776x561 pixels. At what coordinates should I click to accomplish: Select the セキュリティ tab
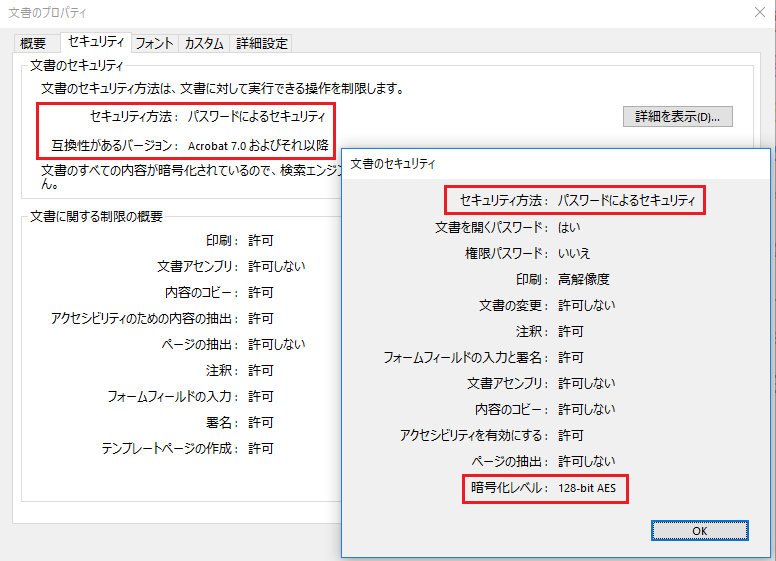[x=96, y=42]
